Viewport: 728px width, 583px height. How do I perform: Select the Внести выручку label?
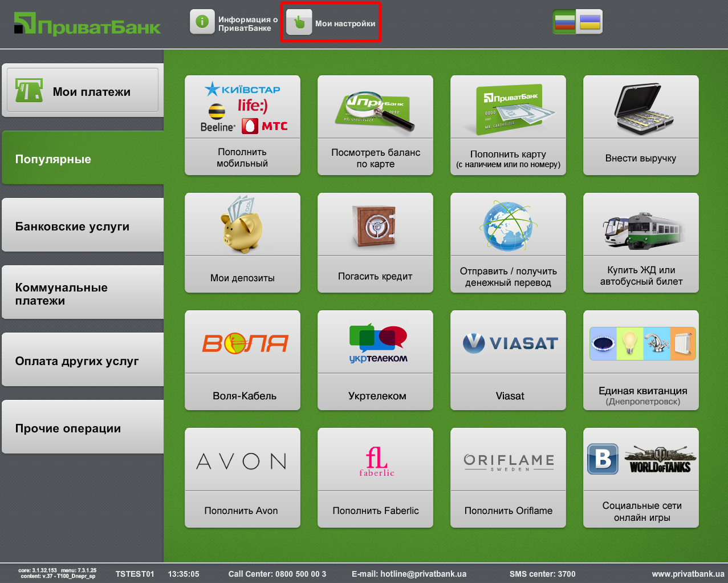point(641,158)
